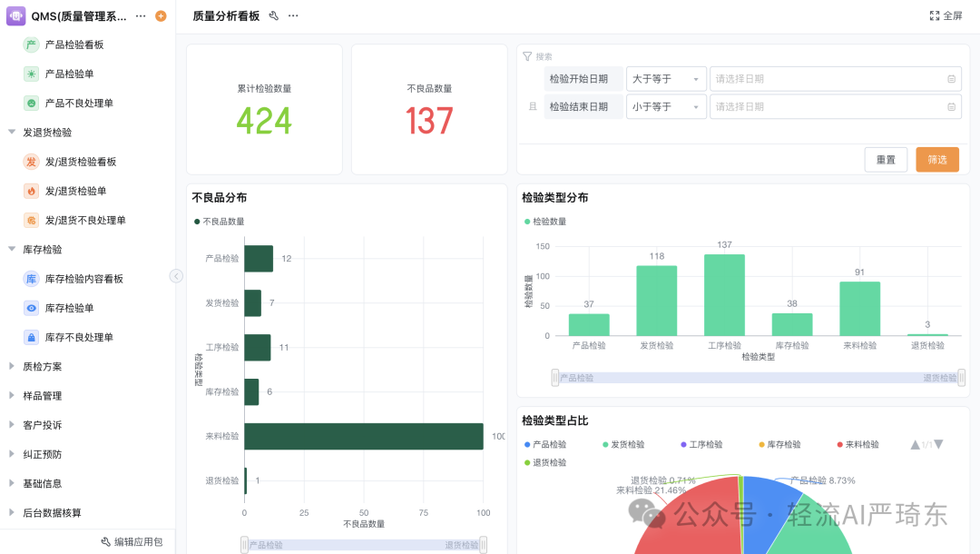
Task: Click the pencil edit icon beside 质量分析看板
Action: [273, 15]
